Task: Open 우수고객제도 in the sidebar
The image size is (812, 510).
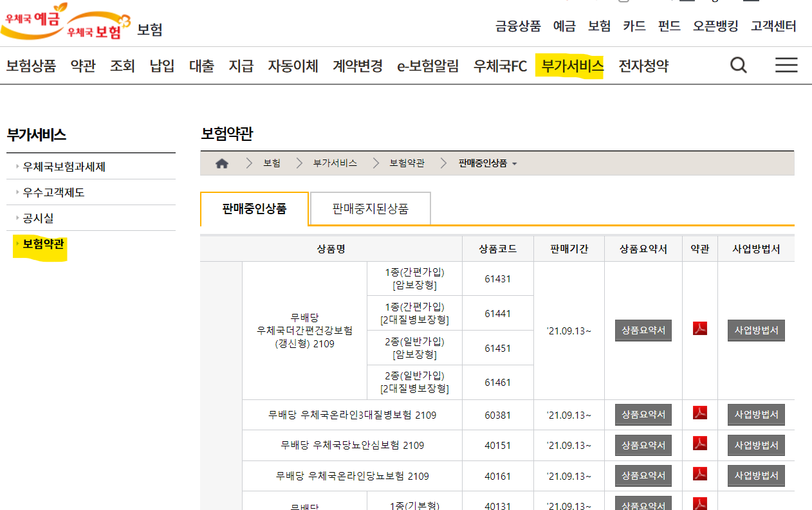Action: [x=53, y=192]
